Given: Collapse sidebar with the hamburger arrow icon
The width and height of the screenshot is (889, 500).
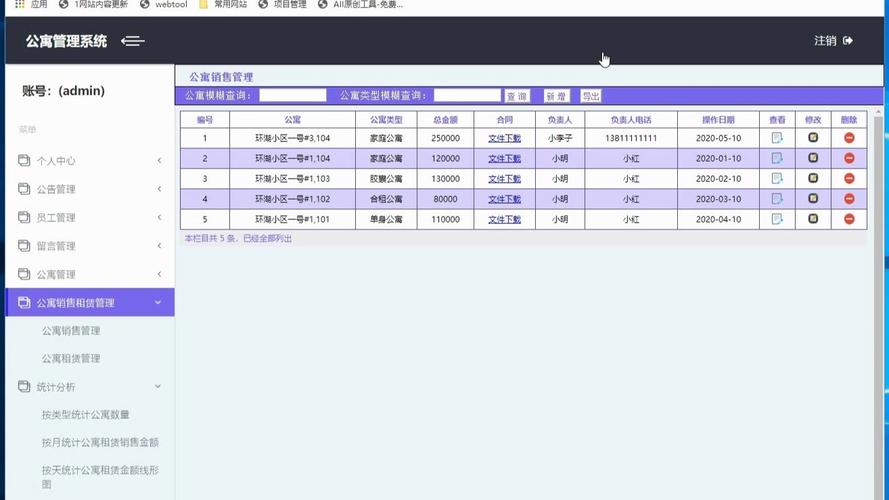Looking at the screenshot, I should pyautogui.click(x=133, y=41).
